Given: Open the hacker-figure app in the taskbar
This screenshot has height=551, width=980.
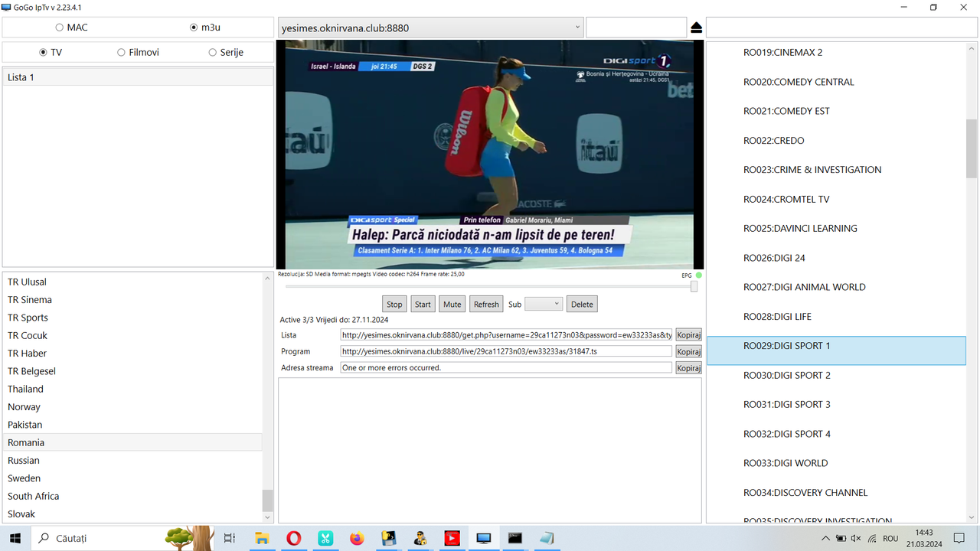Looking at the screenshot, I should [420, 539].
